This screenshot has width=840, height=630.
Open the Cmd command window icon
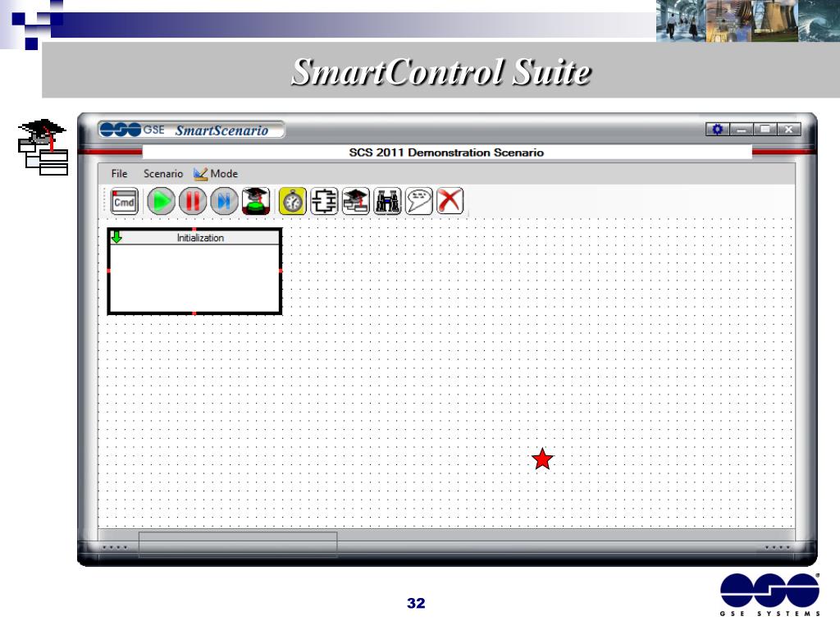pyautogui.click(x=125, y=202)
